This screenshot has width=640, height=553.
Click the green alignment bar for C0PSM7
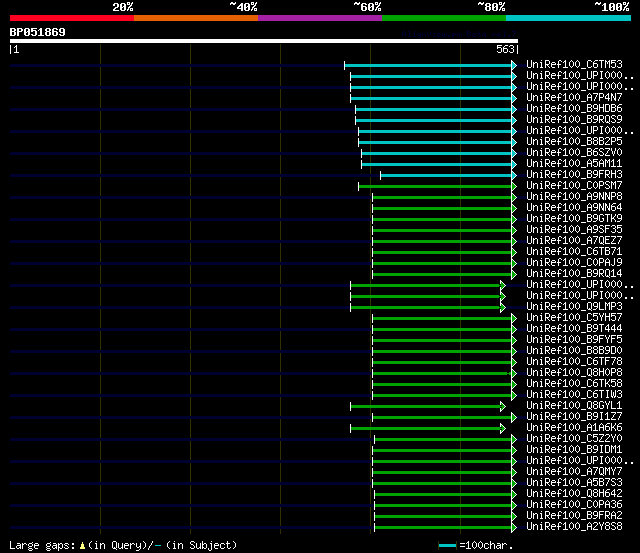click(x=435, y=187)
